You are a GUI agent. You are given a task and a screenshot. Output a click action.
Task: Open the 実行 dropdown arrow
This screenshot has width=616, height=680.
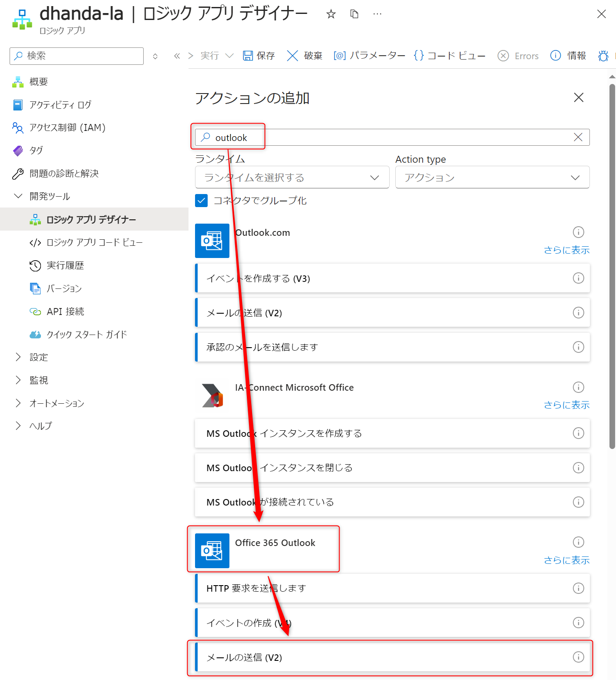(229, 56)
